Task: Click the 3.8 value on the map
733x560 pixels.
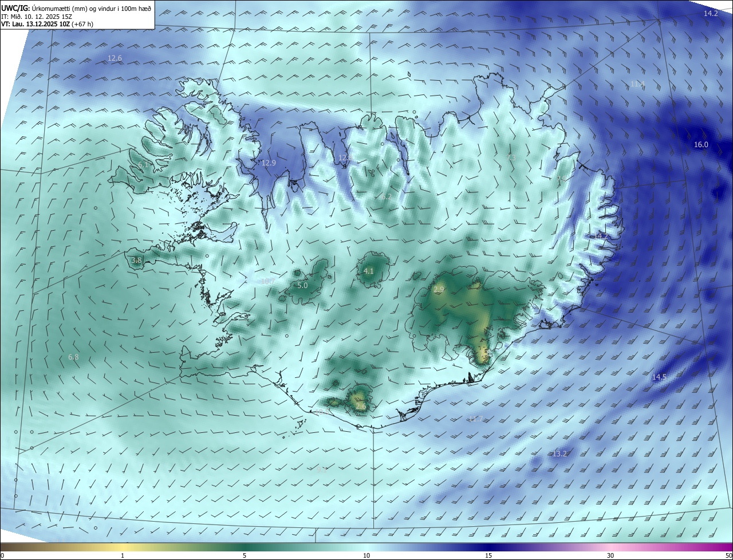Action: point(136,261)
